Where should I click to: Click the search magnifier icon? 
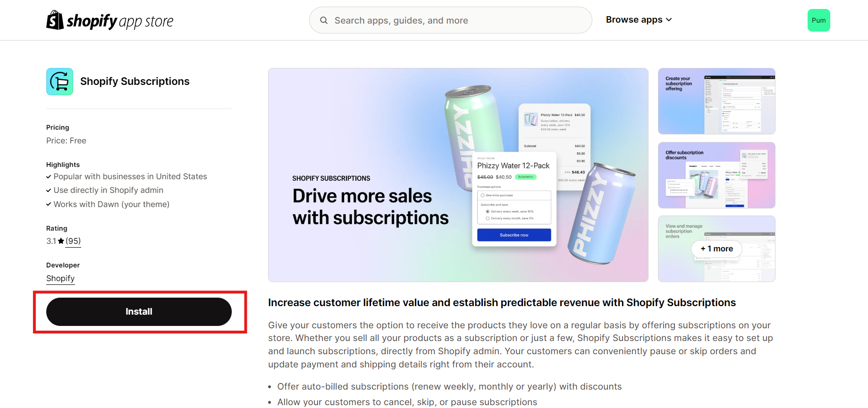(324, 20)
